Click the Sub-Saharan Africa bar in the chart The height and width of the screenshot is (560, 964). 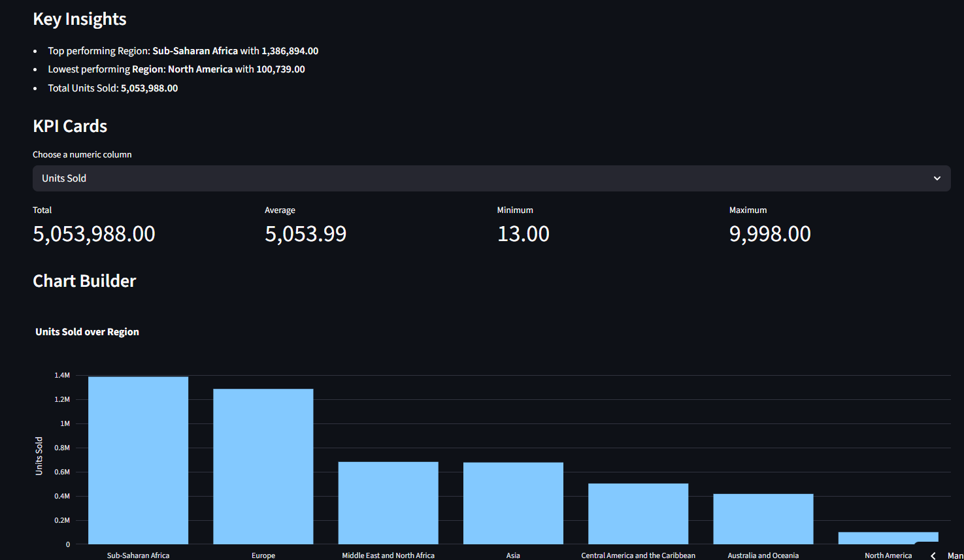(x=138, y=460)
